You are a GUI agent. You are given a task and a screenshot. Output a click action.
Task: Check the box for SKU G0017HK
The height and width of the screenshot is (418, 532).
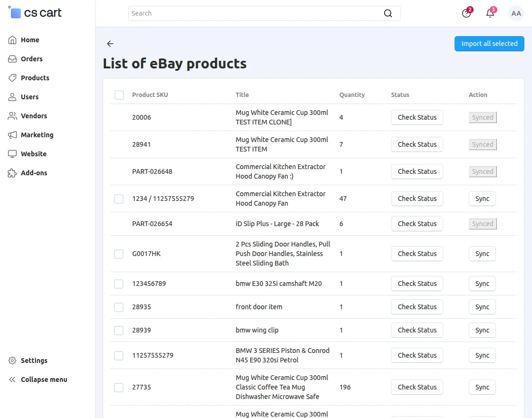click(x=119, y=254)
